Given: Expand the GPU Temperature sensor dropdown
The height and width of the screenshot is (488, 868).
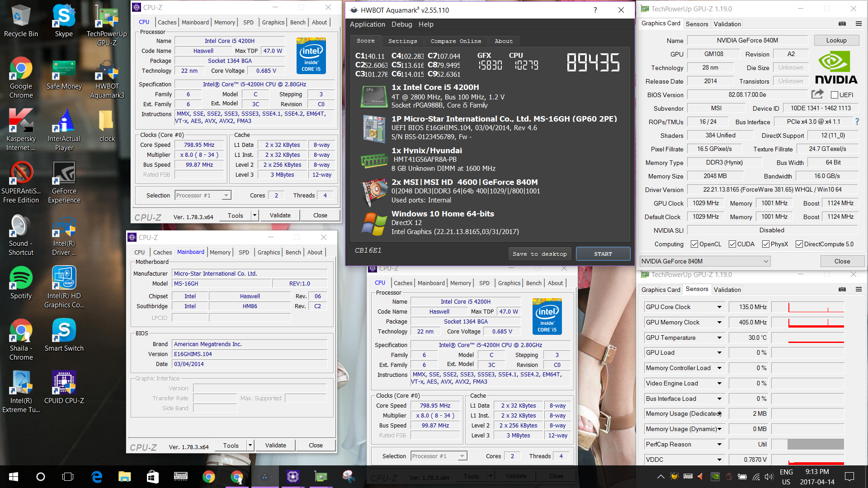Looking at the screenshot, I should pos(719,338).
